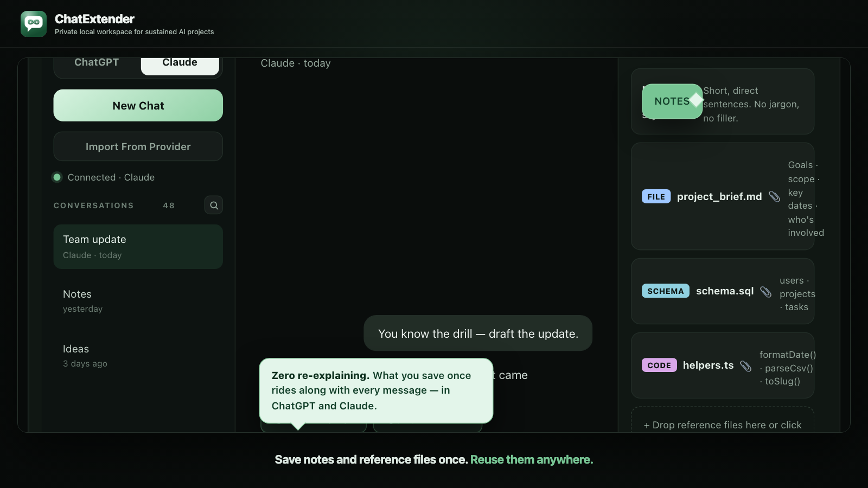Open the Ideas conversation
868x488 pixels.
(138, 356)
